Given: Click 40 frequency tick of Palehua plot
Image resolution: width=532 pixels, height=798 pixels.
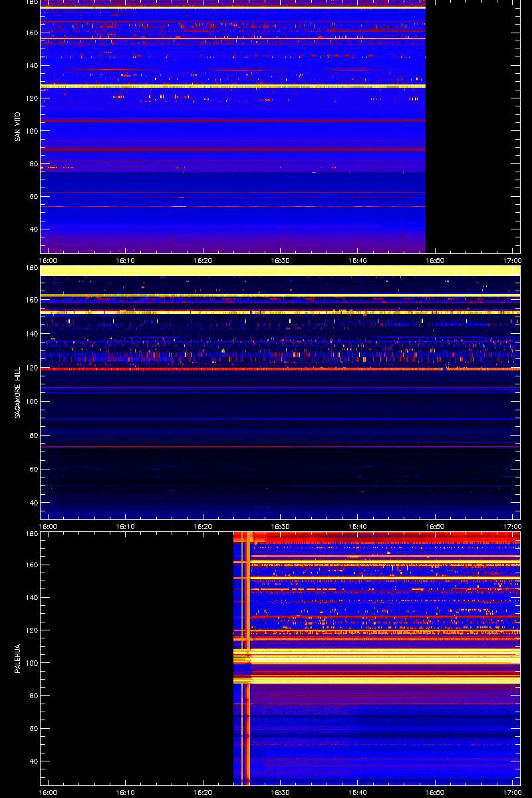Looking at the screenshot, I should coord(33,761).
